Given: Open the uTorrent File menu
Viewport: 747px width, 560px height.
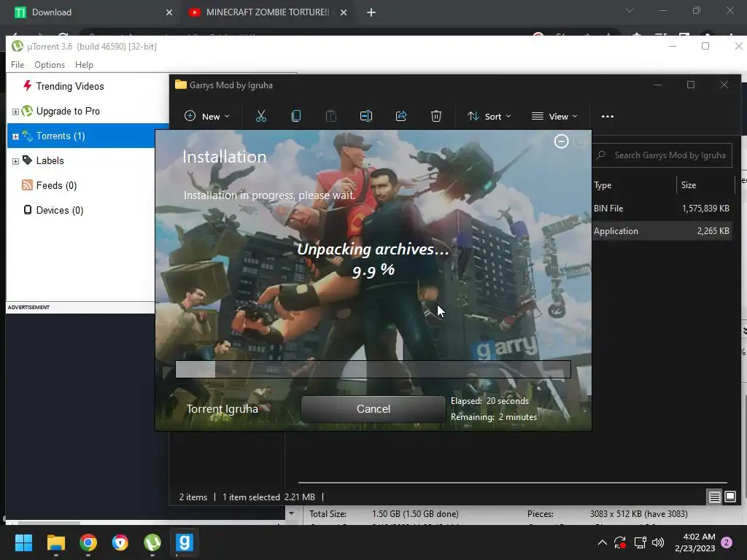Looking at the screenshot, I should [18, 65].
